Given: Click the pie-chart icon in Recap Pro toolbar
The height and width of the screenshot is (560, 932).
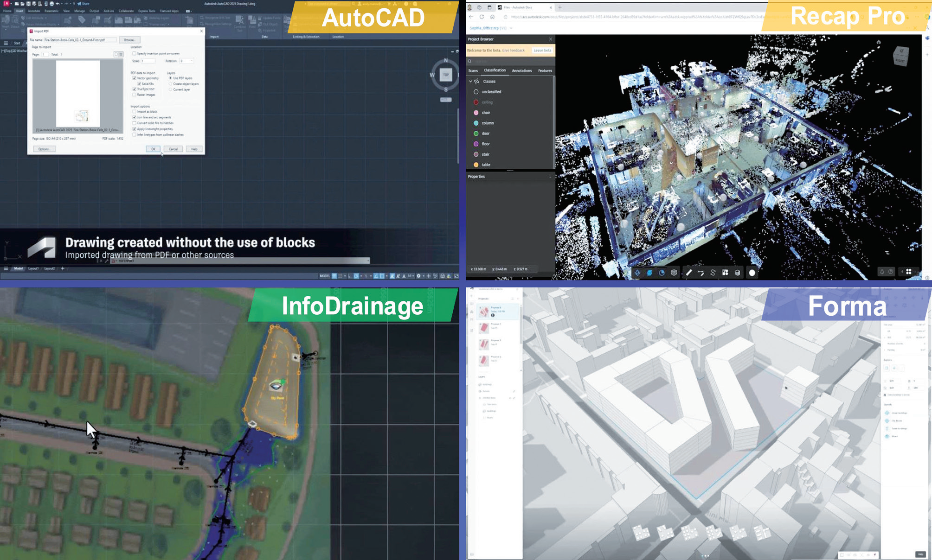Looking at the screenshot, I should 662,273.
